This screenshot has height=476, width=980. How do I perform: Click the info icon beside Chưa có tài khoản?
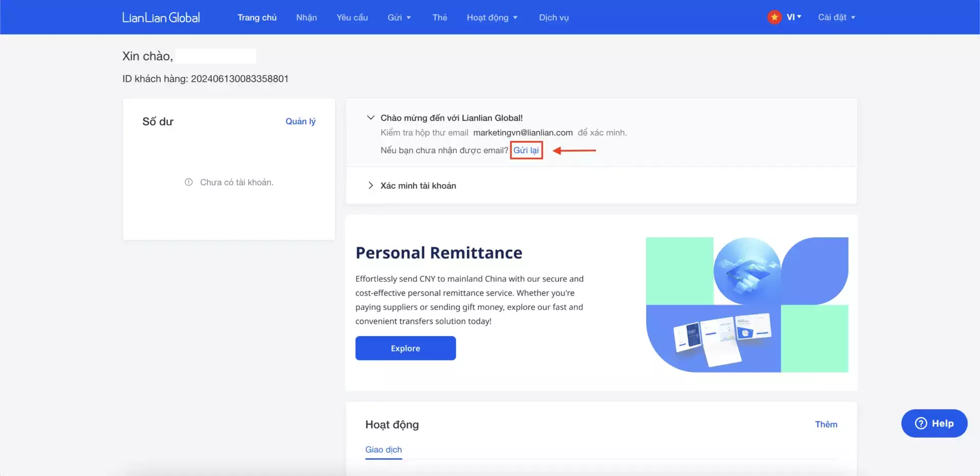(189, 182)
